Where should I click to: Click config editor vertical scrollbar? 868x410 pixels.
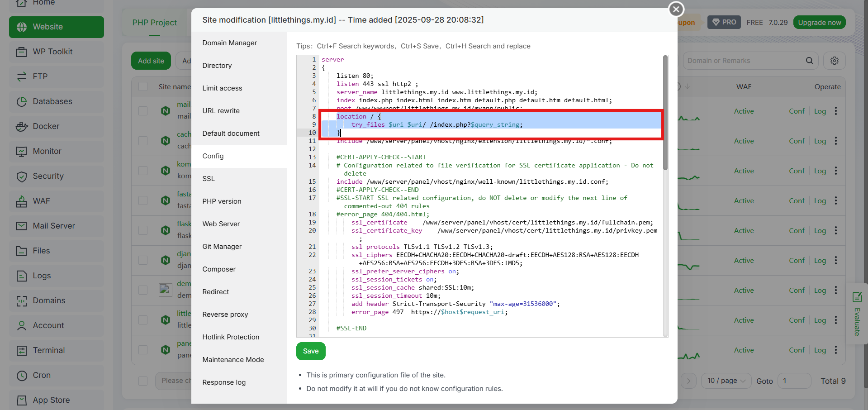click(665, 113)
